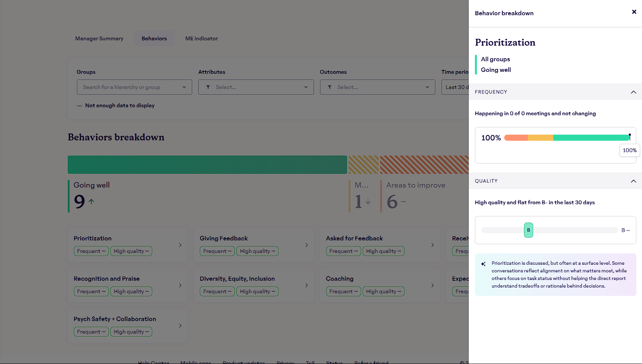Click the Happening in 0 of 0 meetings text

point(535,113)
